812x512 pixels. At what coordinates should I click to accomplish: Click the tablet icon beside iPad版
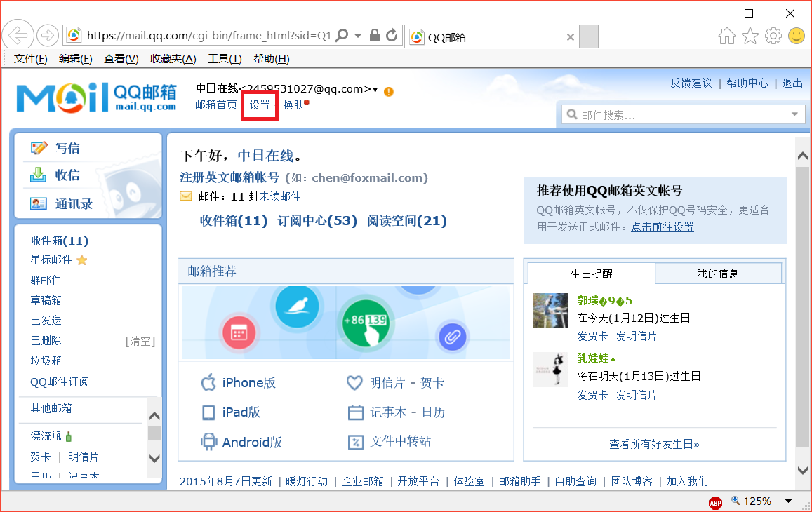(208, 412)
